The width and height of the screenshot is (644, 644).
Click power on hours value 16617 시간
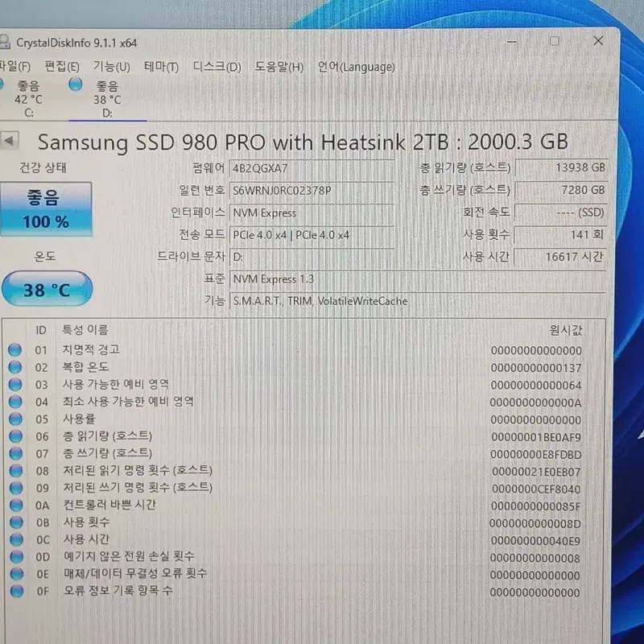(x=561, y=257)
